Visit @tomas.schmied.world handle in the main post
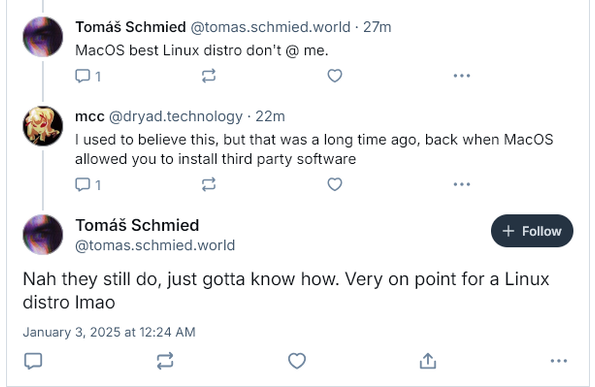The image size is (595, 387). (x=155, y=245)
